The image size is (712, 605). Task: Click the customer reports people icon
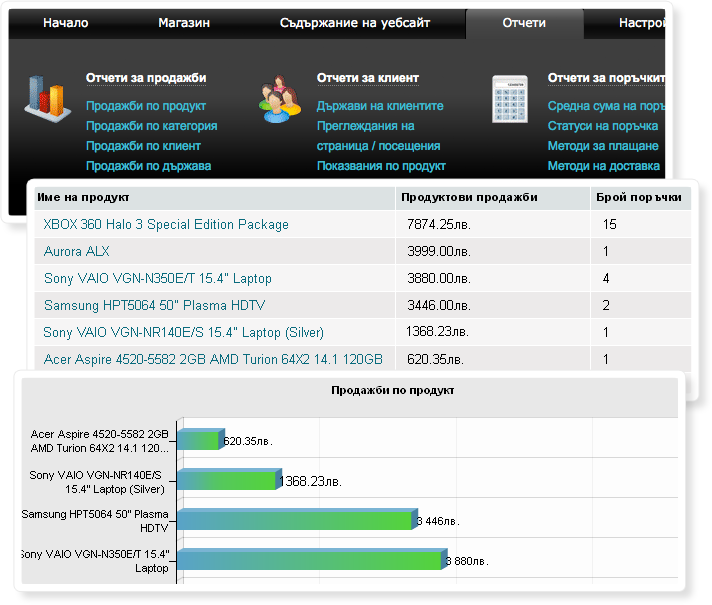[280, 101]
